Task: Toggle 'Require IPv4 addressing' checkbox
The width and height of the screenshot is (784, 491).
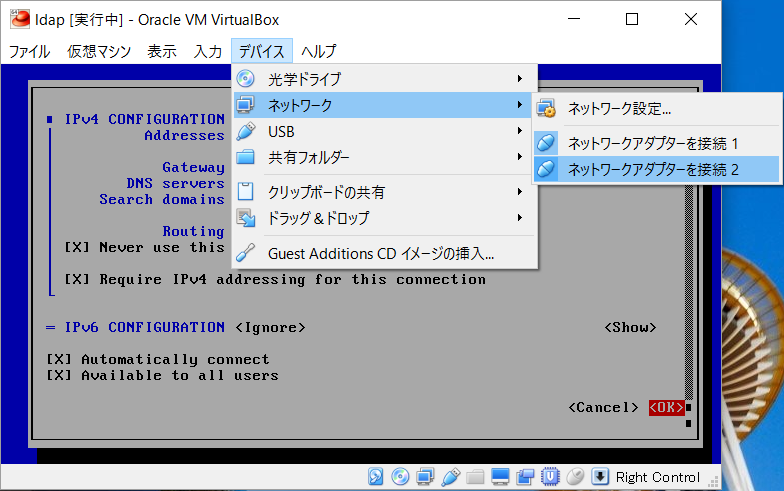Action: [76, 279]
